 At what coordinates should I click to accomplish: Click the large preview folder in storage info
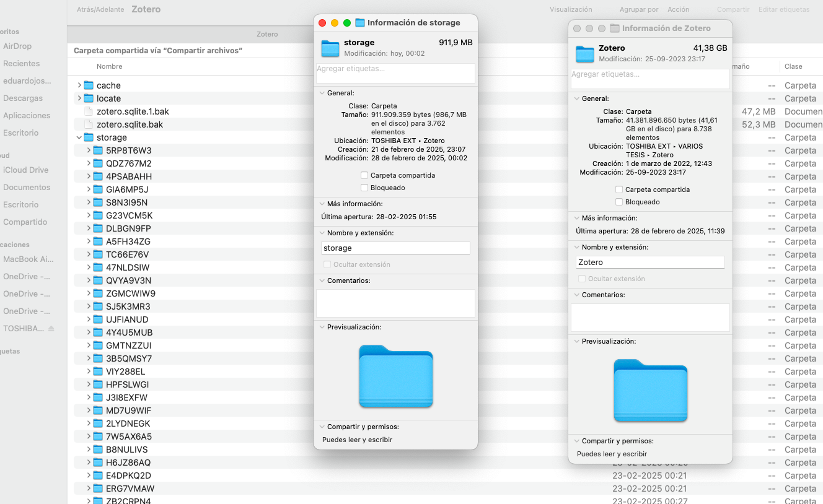[396, 376]
